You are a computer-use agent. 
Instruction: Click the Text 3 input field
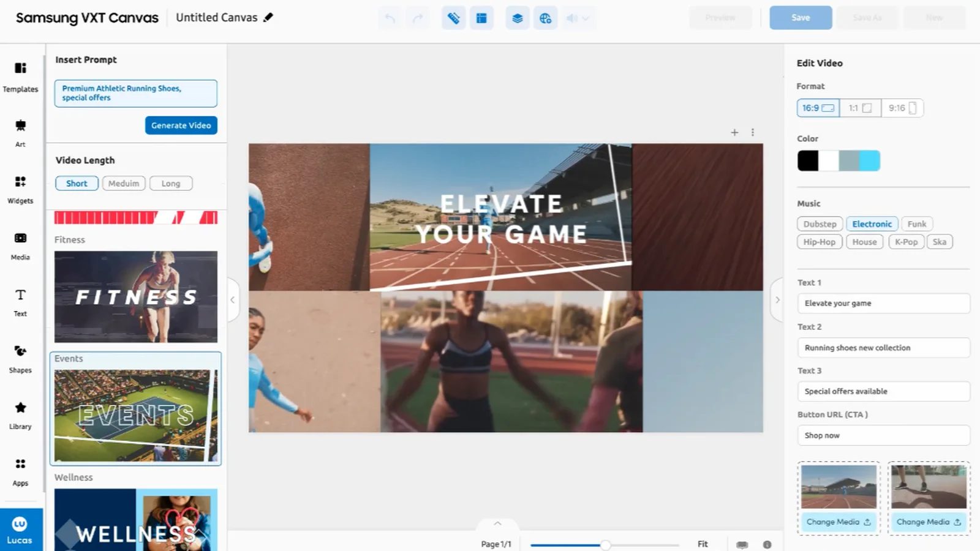[x=883, y=391]
